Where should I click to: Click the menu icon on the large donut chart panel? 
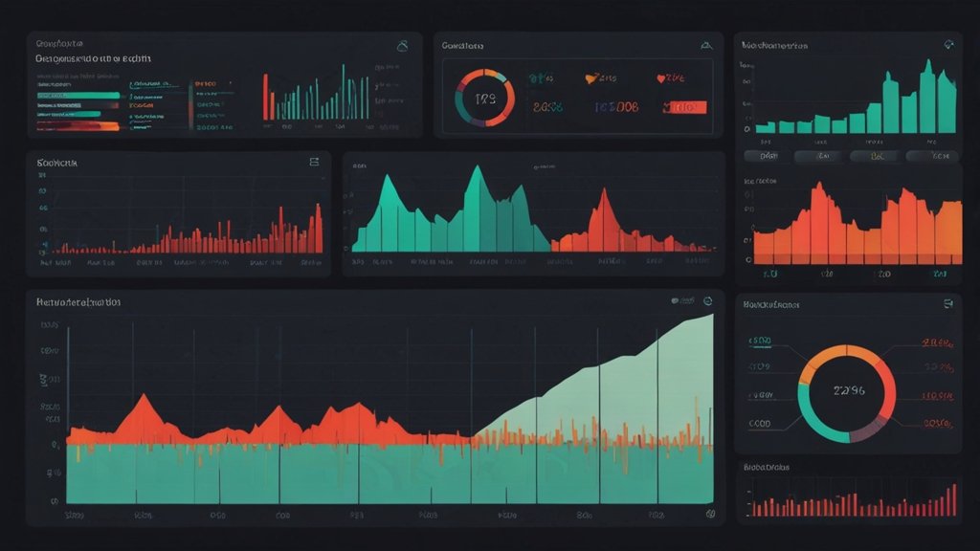click(x=948, y=304)
